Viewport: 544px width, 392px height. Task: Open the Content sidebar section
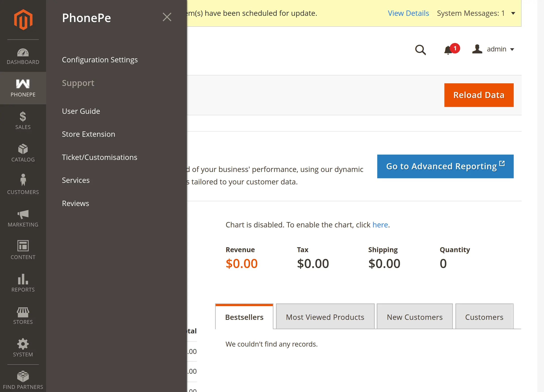point(23,250)
